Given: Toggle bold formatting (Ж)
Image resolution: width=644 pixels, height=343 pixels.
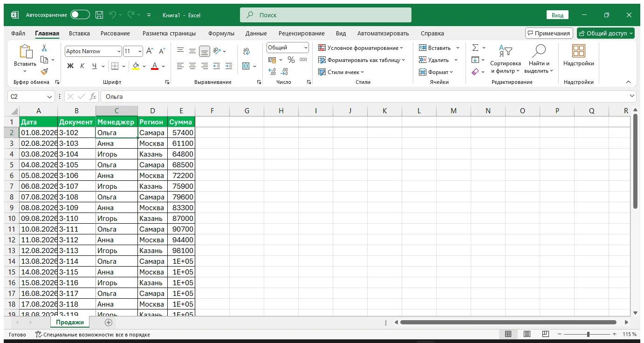Looking at the screenshot, I should pyautogui.click(x=70, y=66).
